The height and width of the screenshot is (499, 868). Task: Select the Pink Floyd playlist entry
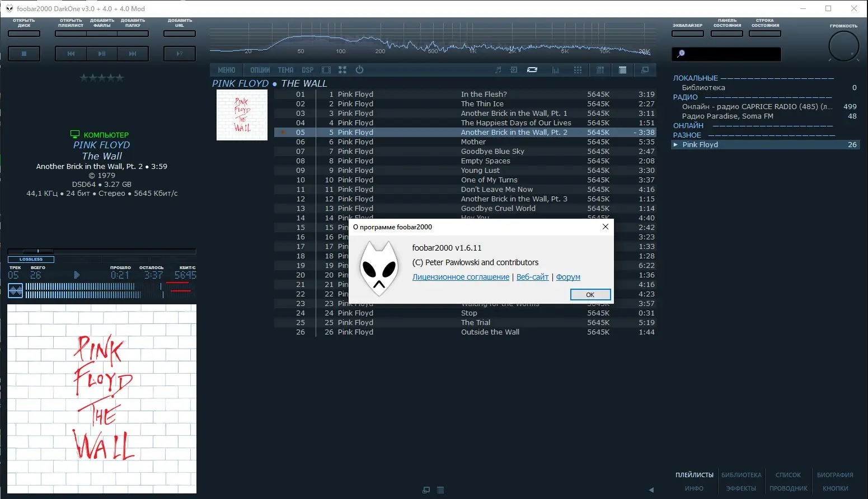[x=765, y=145]
